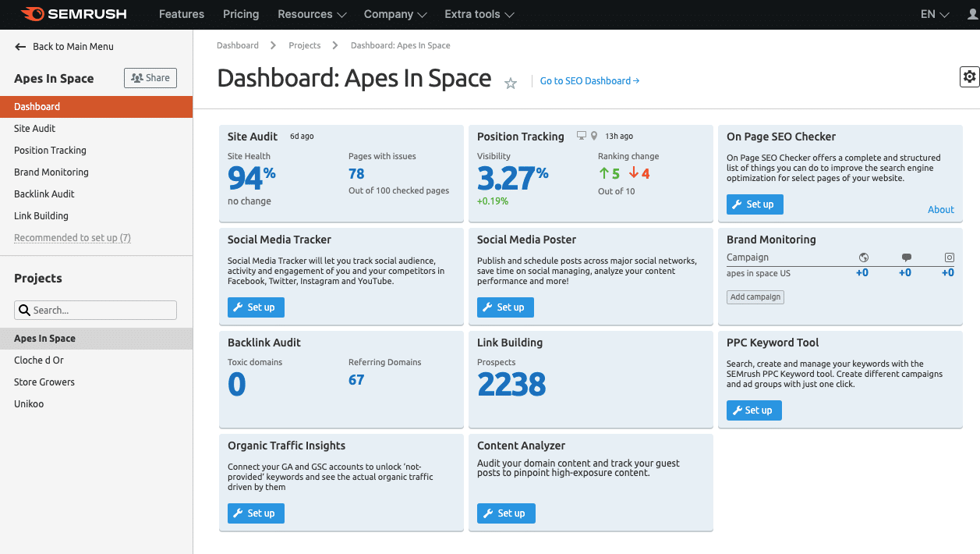Click the Share button
This screenshot has width=980, height=554.
coord(150,78)
